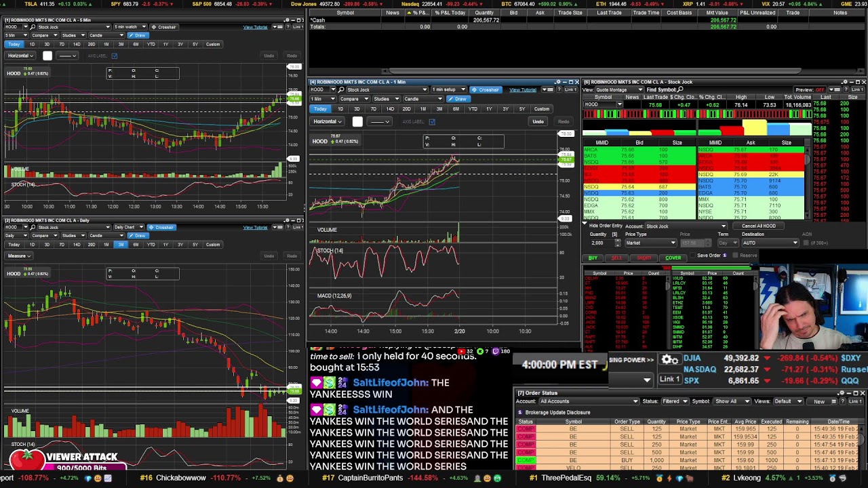Click the red SELL button
This screenshot has height=488, width=868.
tap(616, 258)
